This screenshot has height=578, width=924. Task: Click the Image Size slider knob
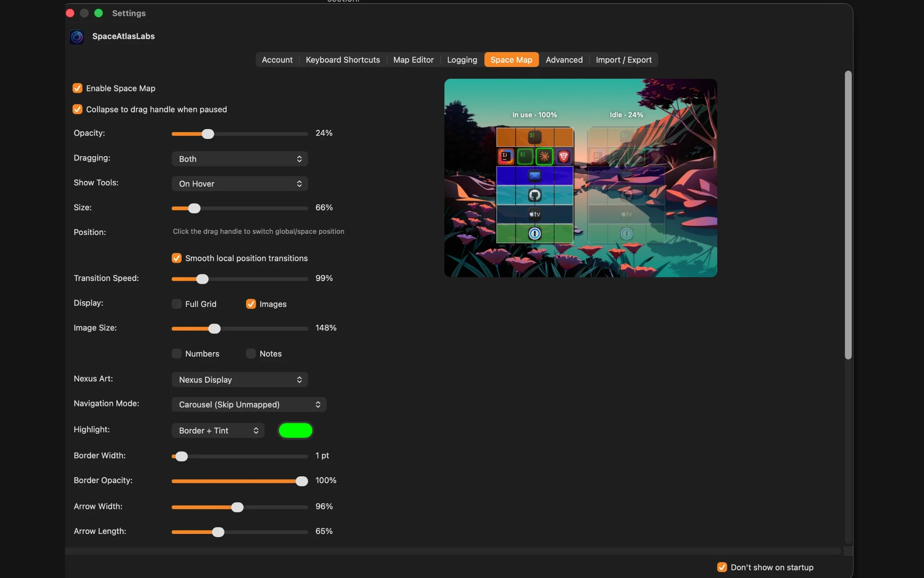pos(214,329)
